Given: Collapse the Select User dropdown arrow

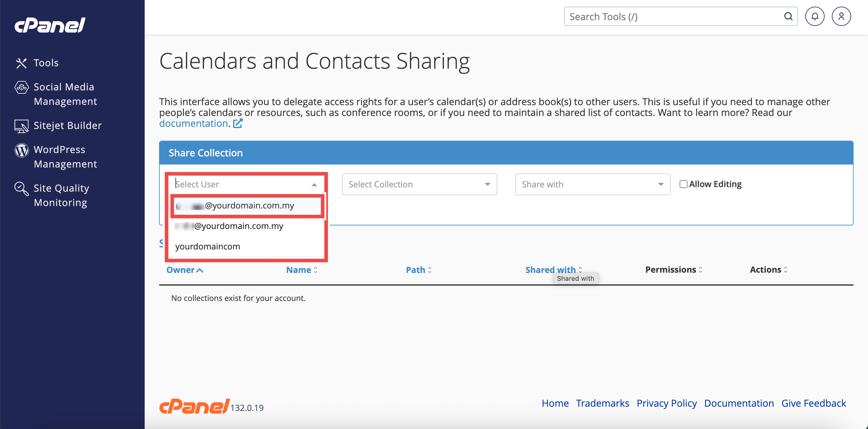Looking at the screenshot, I should coord(314,185).
